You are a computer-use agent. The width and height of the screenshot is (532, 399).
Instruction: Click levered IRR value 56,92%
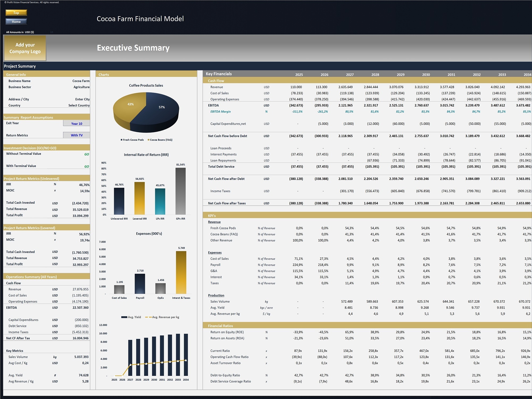84,234
